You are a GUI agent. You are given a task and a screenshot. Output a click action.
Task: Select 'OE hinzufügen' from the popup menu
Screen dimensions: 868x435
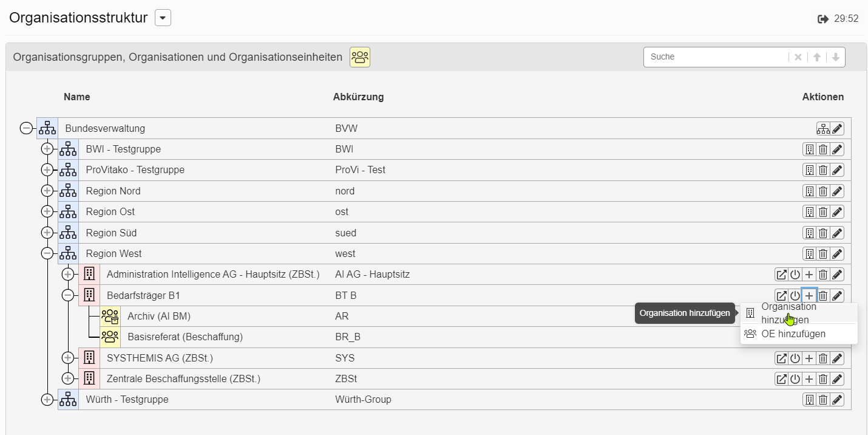(x=793, y=334)
